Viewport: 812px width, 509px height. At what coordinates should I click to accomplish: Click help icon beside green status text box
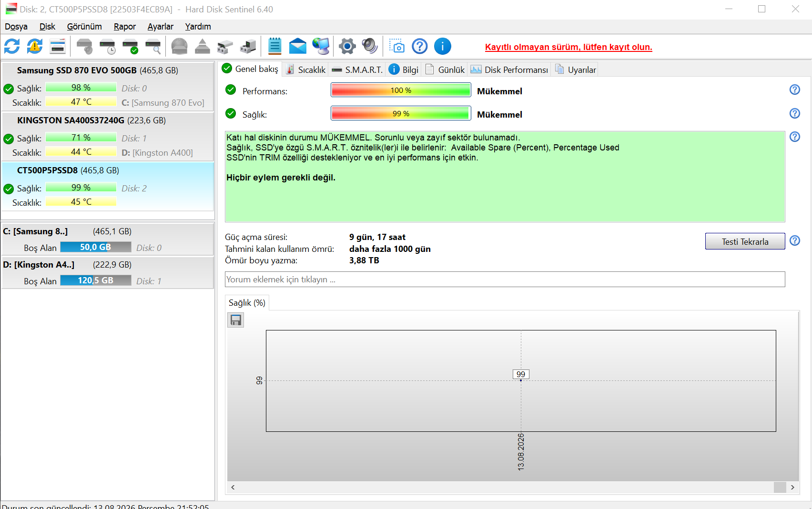point(795,137)
